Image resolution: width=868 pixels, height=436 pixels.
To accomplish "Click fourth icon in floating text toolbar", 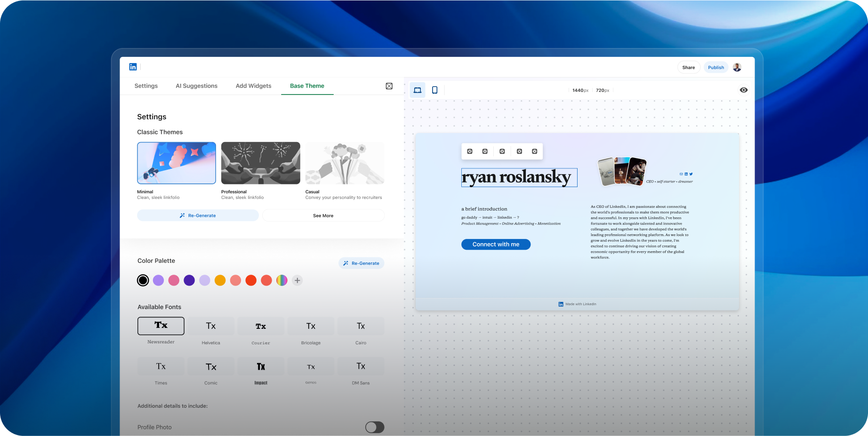I will tap(519, 151).
